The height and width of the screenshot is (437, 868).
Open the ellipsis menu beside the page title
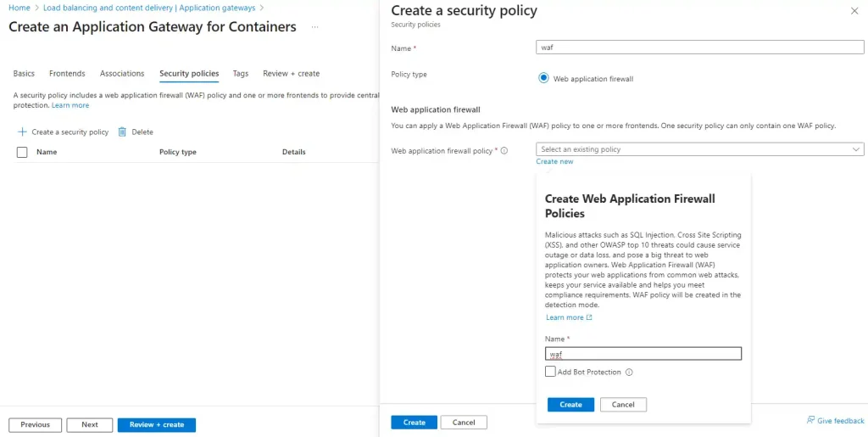tap(314, 27)
